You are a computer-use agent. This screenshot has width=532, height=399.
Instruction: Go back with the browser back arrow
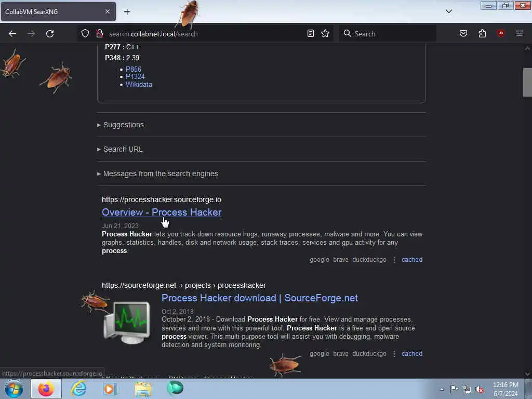tap(12, 34)
